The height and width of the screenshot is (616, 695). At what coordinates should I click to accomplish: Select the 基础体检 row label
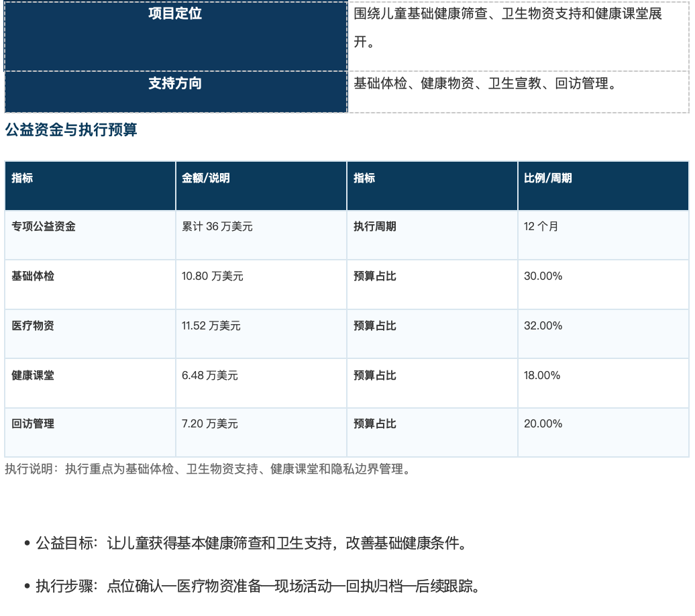(x=90, y=285)
